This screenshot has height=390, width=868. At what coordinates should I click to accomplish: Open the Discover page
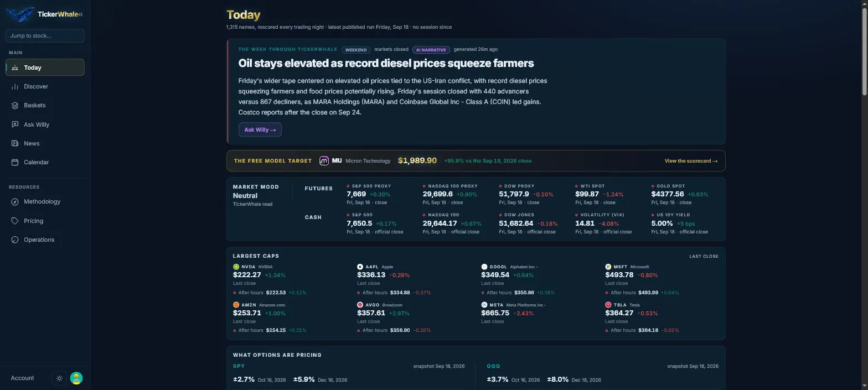pos(45,86)
